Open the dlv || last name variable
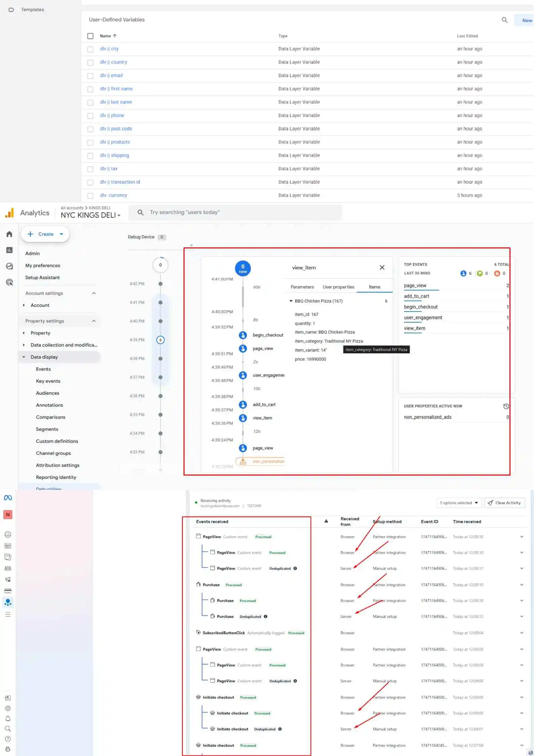The image size is (534, 756). click(x=116, y=102)
